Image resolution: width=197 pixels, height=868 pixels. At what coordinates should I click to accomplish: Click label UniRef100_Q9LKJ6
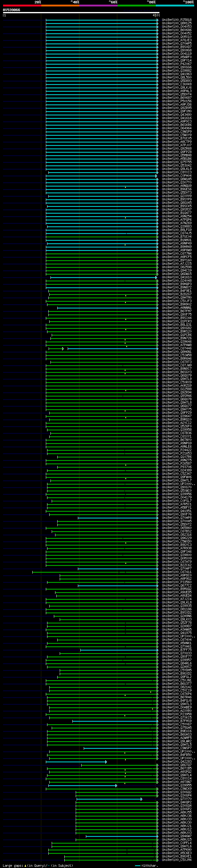[x=177, y=88]
